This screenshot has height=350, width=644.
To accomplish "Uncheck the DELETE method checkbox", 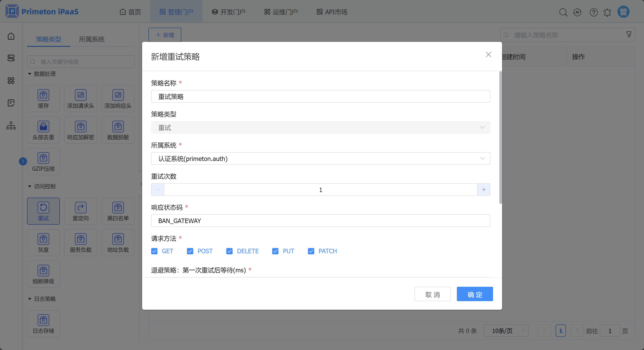I will tap(229, 251).
